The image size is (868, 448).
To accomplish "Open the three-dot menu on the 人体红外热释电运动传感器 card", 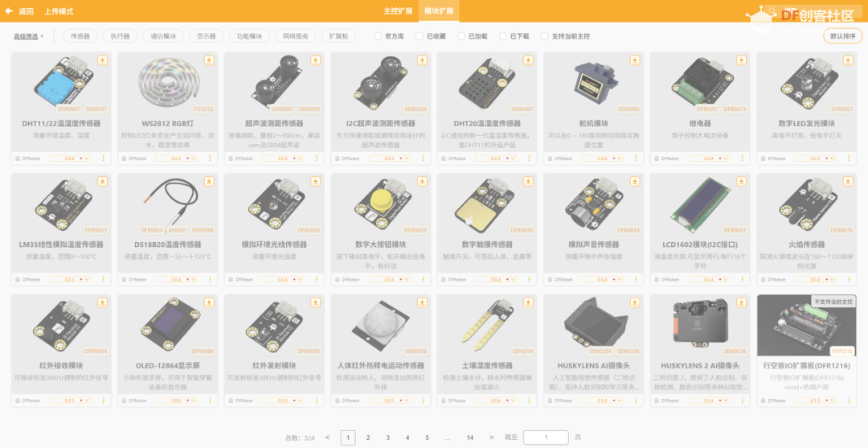I will 423,401.
